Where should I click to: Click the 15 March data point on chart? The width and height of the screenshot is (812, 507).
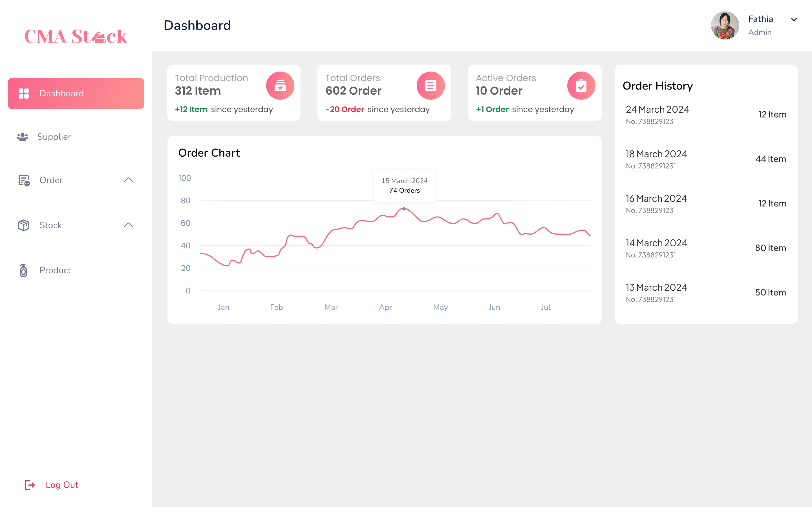(x=404, y=209)
